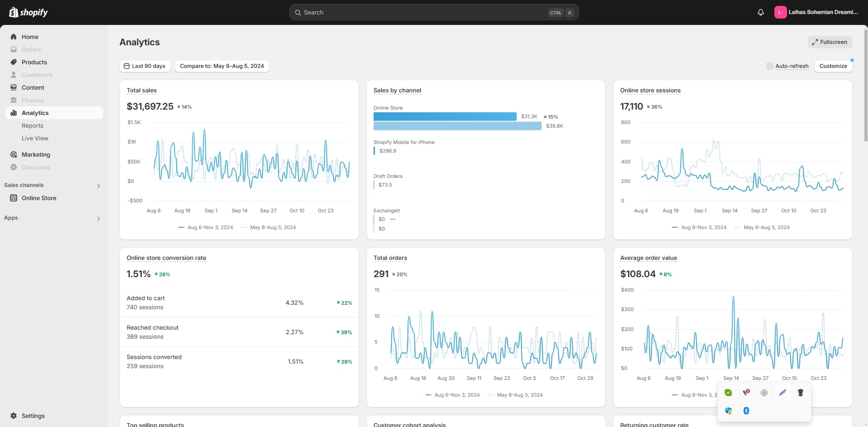868x427 pixels.
Task: Expand the Sales channels section
Action: [x=99, y=186]
